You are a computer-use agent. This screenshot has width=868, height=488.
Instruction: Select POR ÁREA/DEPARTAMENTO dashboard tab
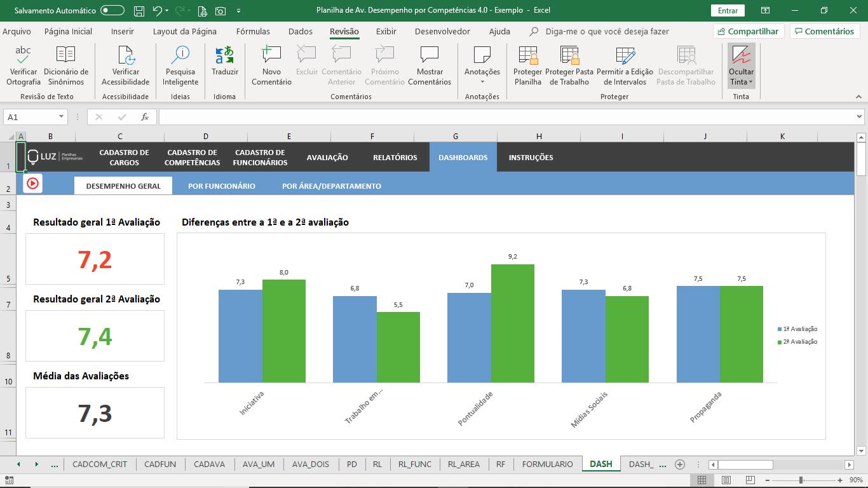click(332, 186)
